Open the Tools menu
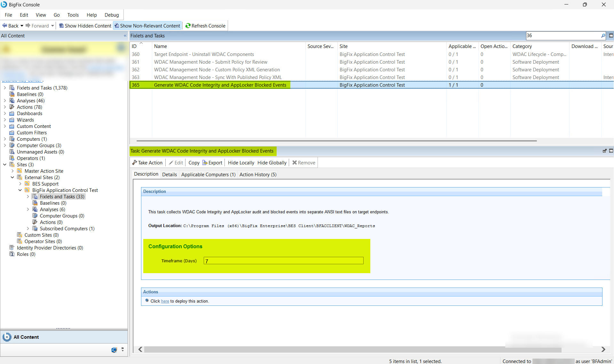Viewport: 614px width, 364px height. point(73,15)
